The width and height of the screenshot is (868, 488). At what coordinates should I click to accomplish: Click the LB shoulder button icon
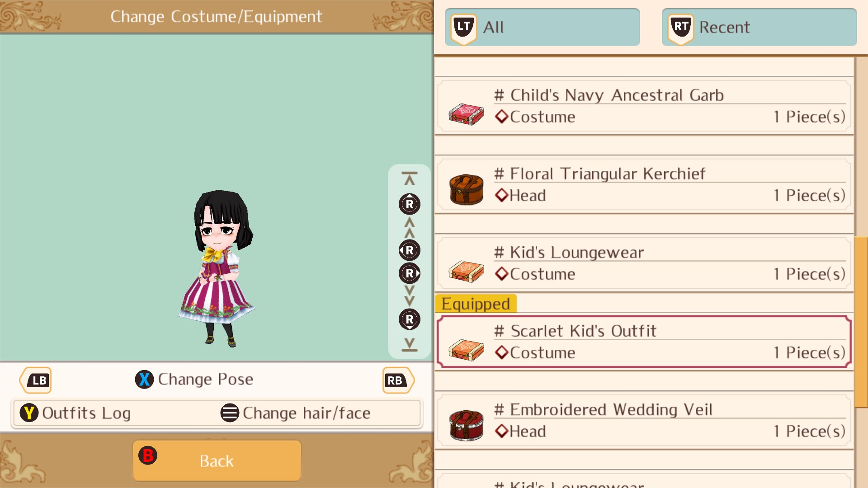coord(36,380)
